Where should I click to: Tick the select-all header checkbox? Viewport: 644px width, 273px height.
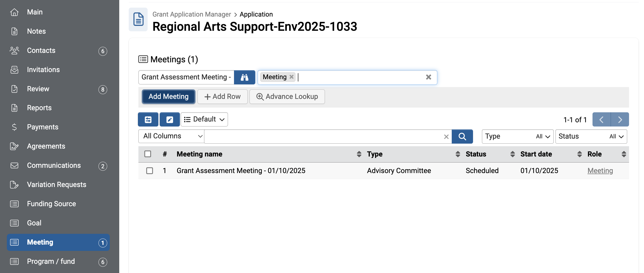coord(148,154)
